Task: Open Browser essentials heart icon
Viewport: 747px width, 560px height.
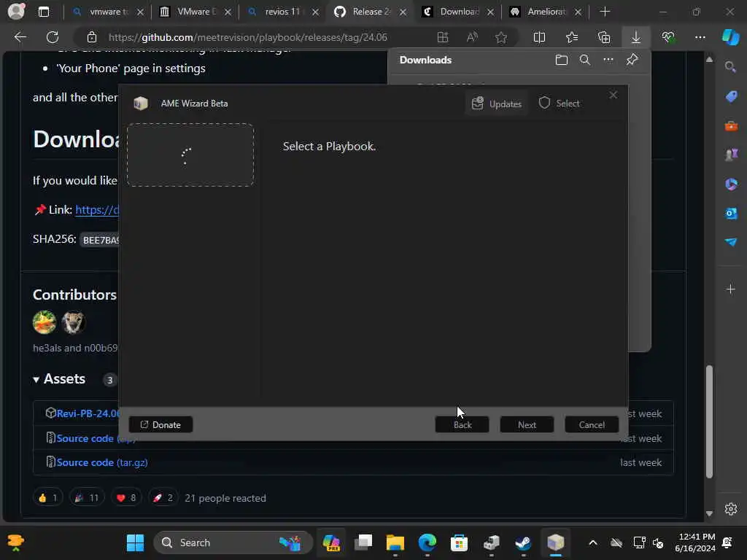Action: [668, 37]
